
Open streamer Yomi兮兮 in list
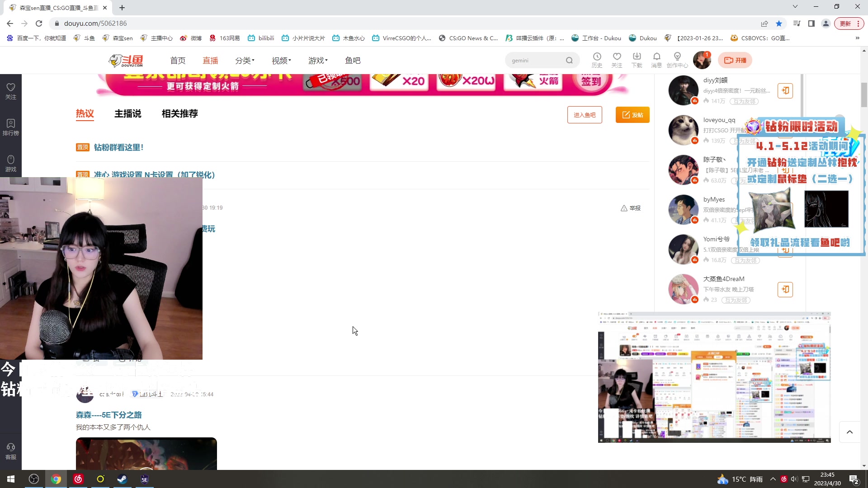click(717, 239)
